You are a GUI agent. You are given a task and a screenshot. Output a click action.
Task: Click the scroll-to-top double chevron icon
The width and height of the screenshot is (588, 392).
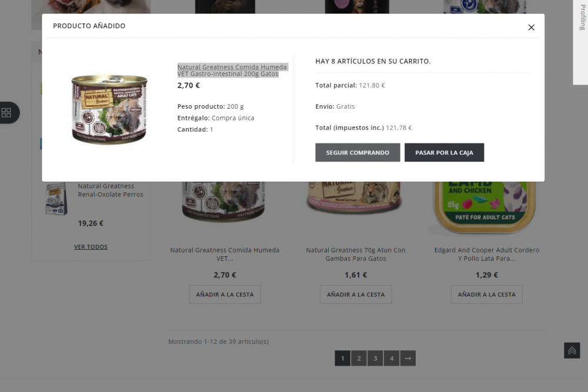coord(572,350)
